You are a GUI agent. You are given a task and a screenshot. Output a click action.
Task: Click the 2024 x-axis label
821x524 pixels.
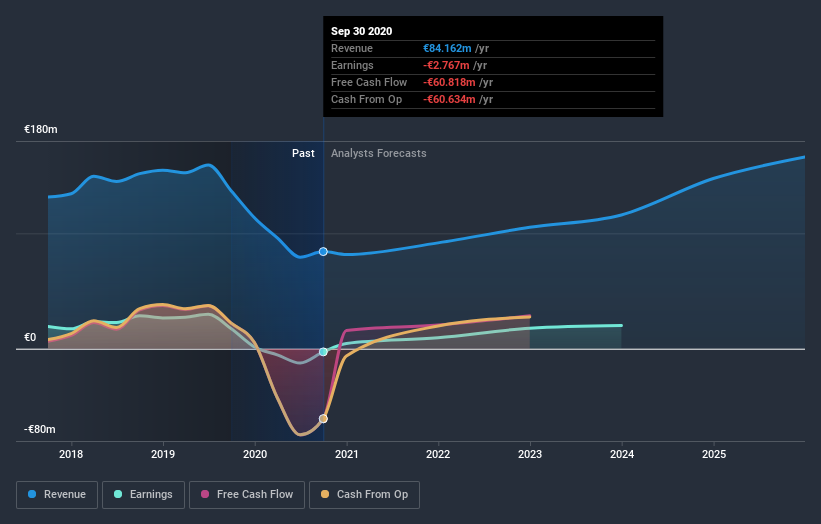[622, 454]
